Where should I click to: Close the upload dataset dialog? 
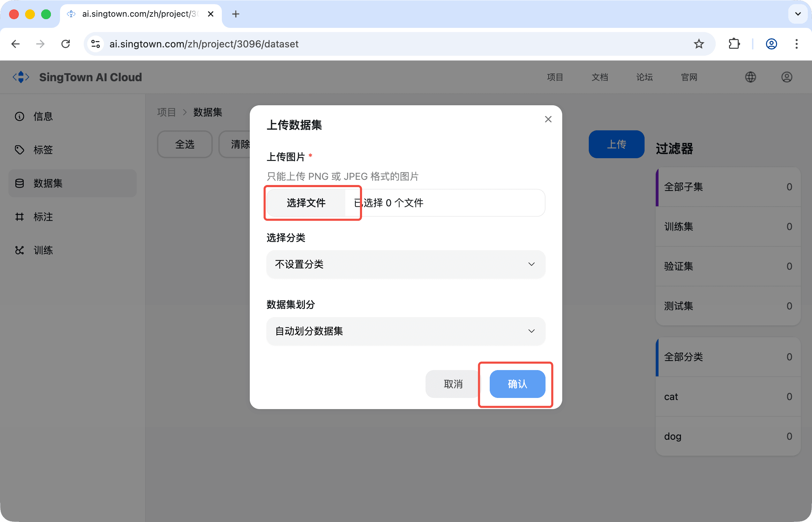point(548,119)
